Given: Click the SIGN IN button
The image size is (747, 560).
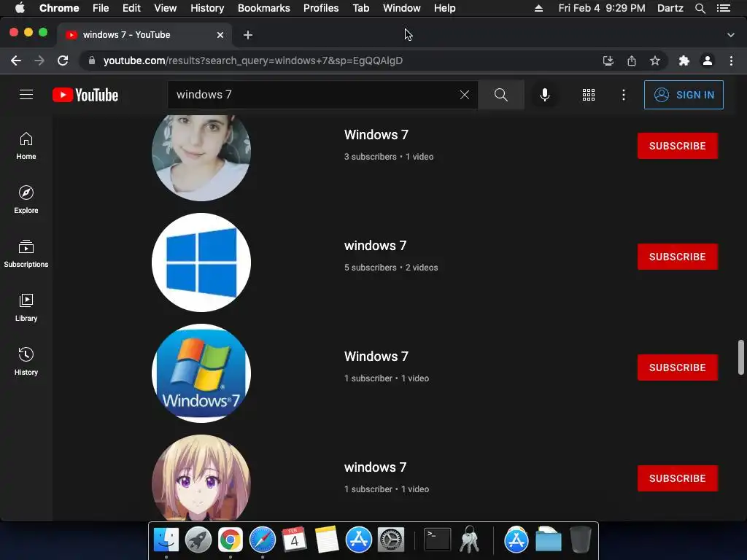Looking at the screenshot, I should (x=684, y=95).
